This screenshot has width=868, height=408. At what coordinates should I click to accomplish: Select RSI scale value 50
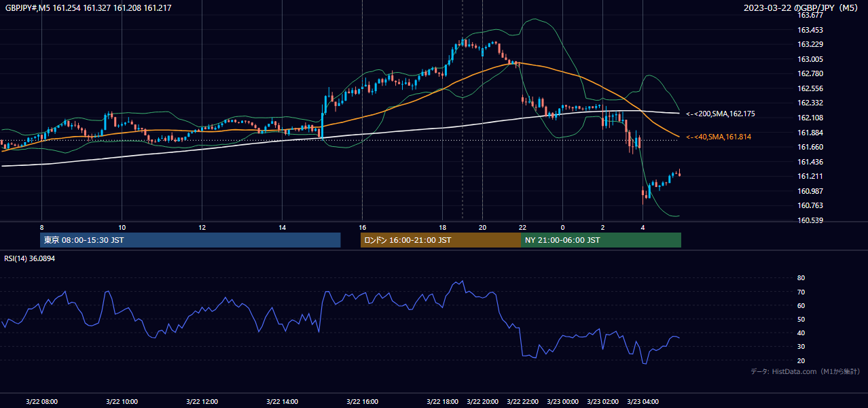click(x=801, y=319)
